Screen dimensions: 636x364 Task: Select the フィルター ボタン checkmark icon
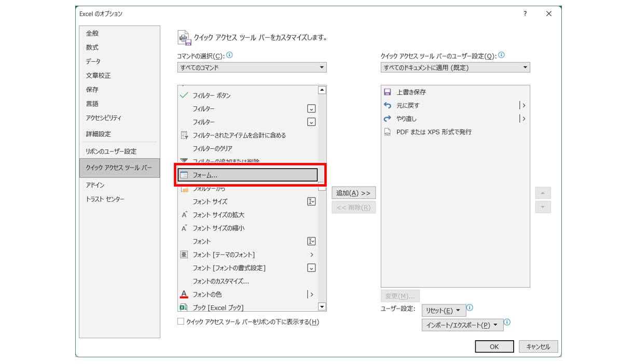click(184, 95)
